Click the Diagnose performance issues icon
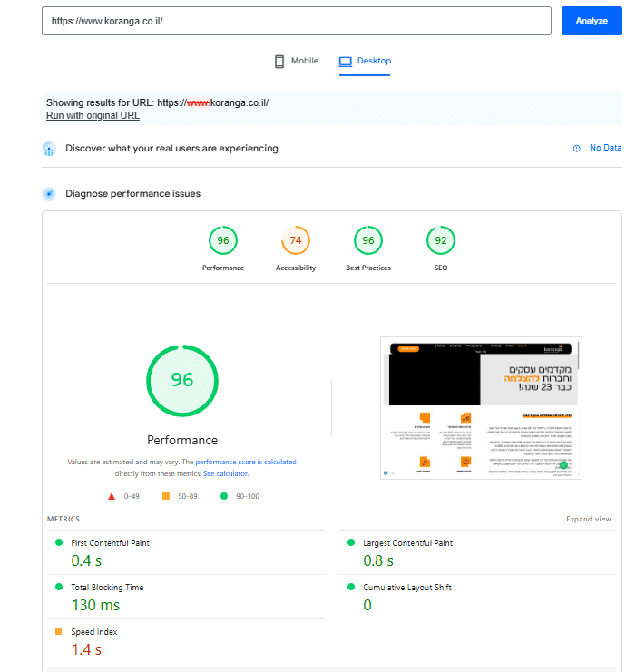The height and width of the screenshot is (672, 626). pos(49,194)
